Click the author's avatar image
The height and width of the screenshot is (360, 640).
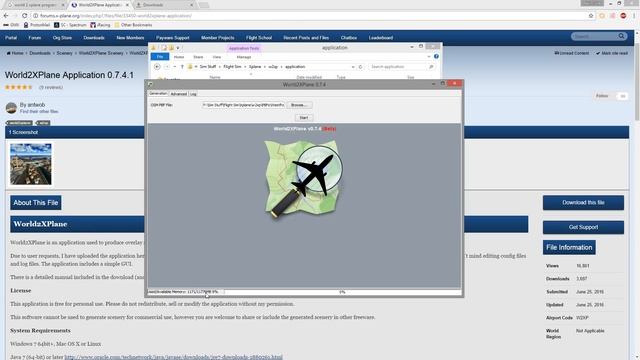[11, 108]
